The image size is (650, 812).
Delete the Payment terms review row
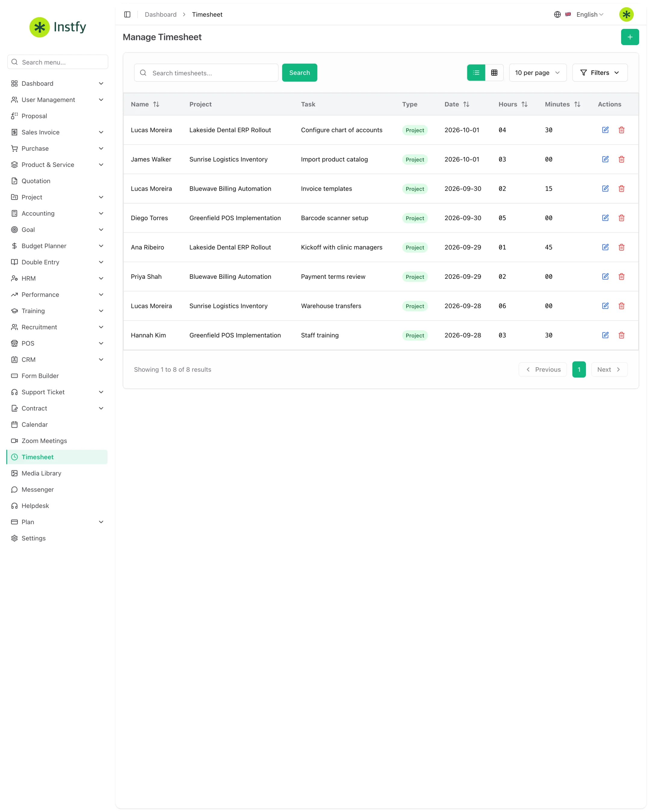[621, 276]
